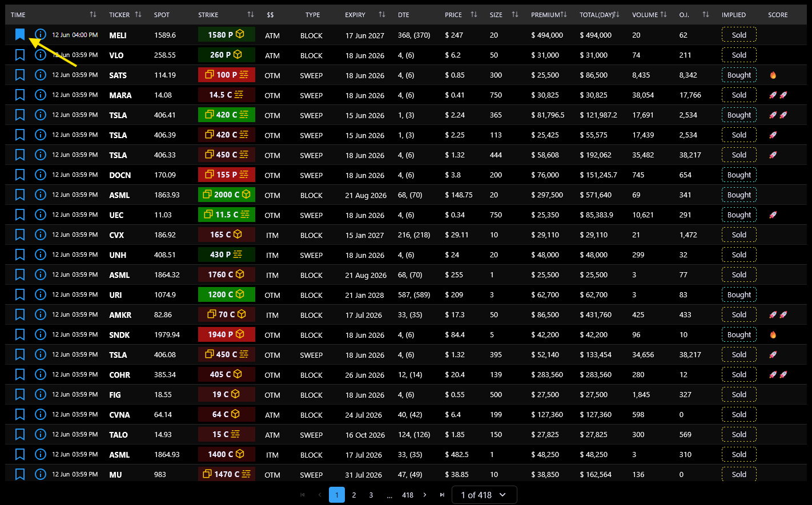Sort the table by the VOLUME column
812x505 pixels.
(663, 14)
